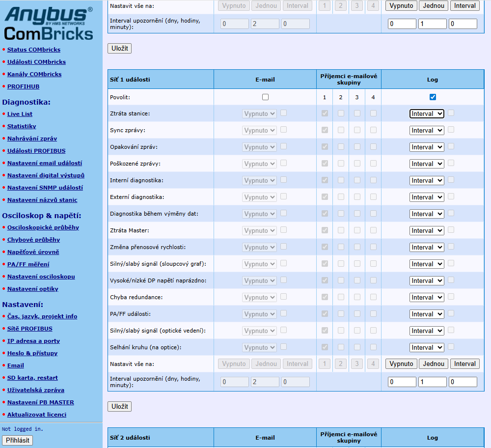Open Aktualizovat licenci link
The image size is (491, 448).
tap(37, 415)
